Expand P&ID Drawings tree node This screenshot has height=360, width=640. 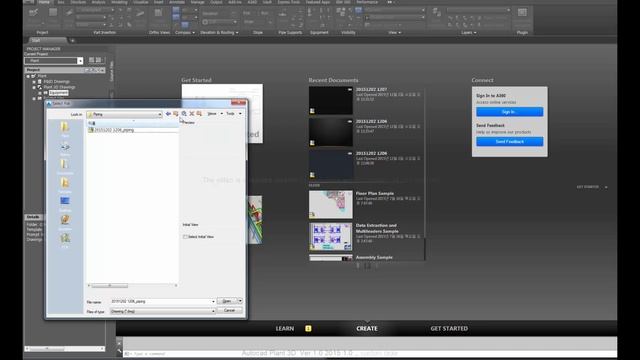(x=34, y=82)
